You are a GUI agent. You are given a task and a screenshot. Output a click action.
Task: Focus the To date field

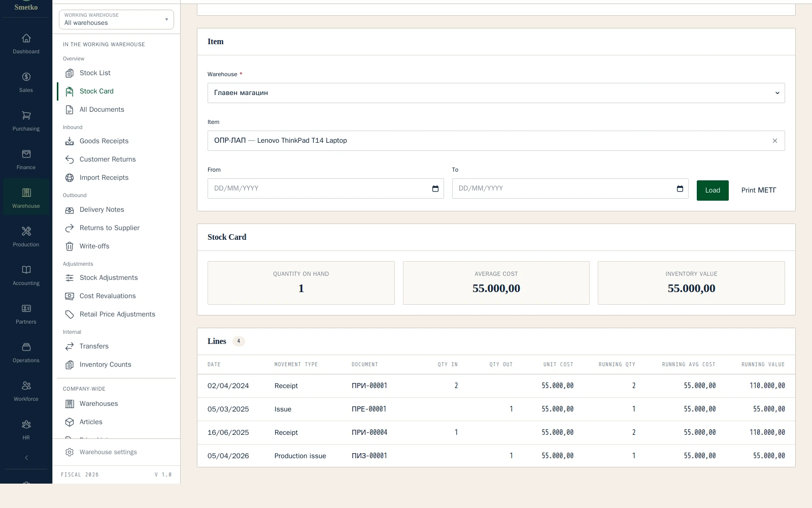pos(570,188)
